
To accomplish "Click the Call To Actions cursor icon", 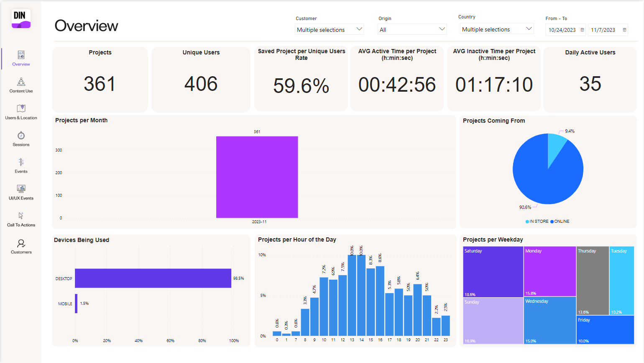I will tap(21, 216).
